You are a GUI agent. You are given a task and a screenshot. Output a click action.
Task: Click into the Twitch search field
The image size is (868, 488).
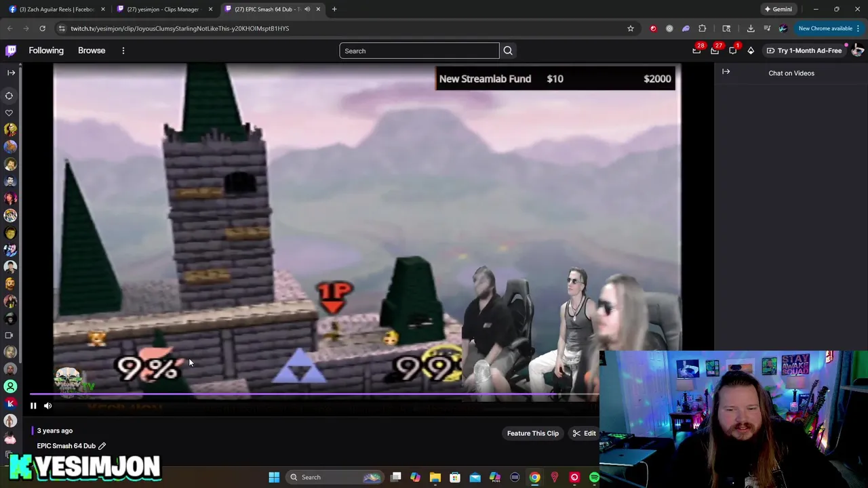point(419,51)
